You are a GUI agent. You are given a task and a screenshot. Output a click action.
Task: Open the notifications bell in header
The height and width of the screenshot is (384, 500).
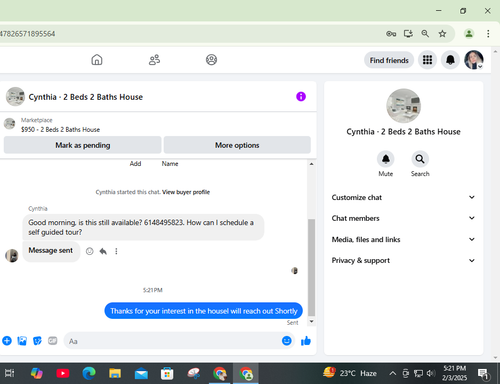(x=450, y=60)
